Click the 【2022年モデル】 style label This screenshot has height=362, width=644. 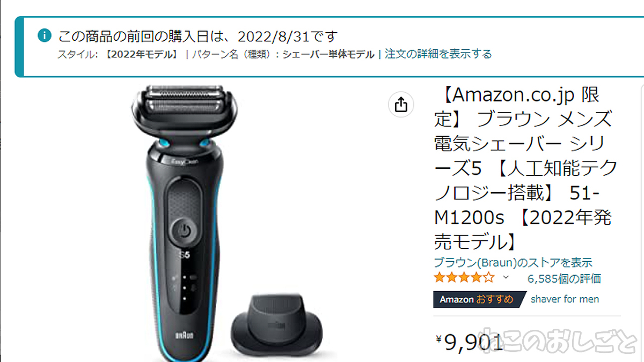coord(142,54)
